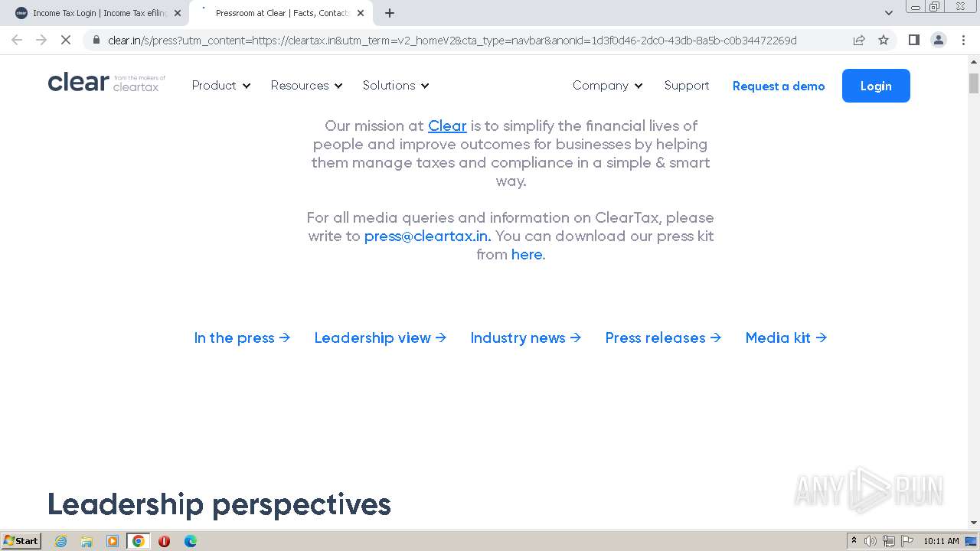Open tab search chevron in title bar
The width and height of the screenshot is (980, 551).
(888, 13)
